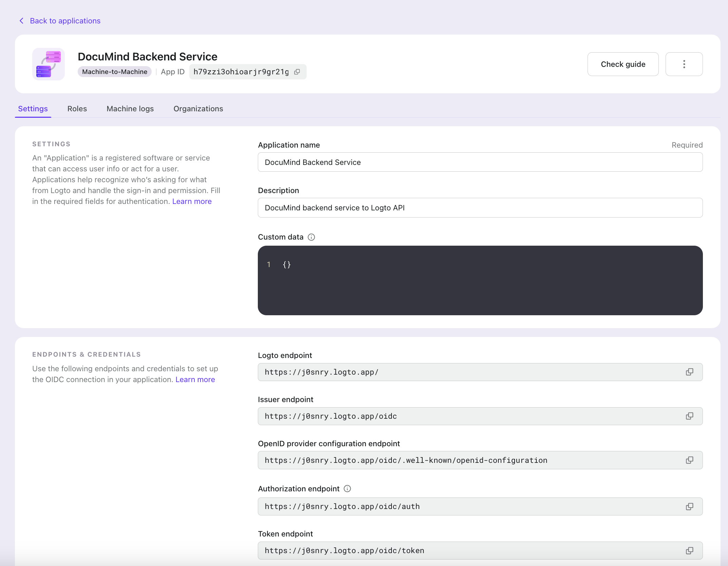Click the copy icon for Issuer endpoint
This screenshot has height=566, width=728.
coord(690,416)
